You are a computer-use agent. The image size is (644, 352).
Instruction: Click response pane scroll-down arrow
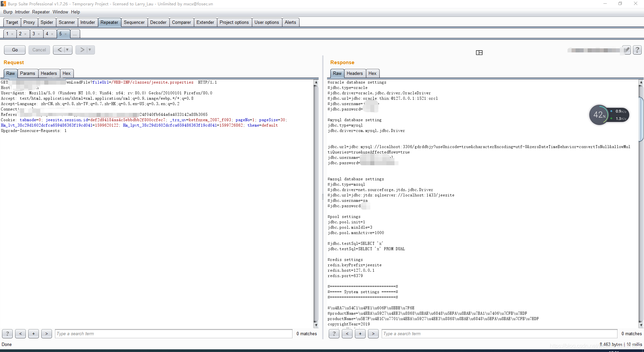click(641, 325)
